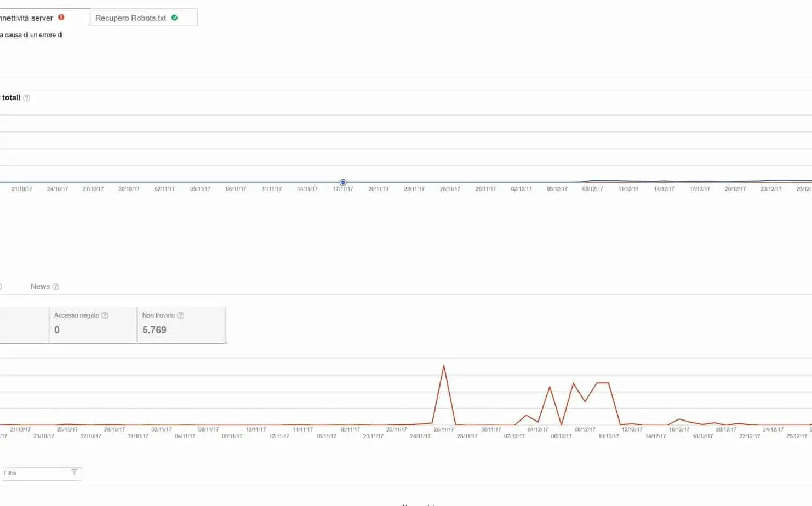Open the help icon beside News

(x=55, y=286)
